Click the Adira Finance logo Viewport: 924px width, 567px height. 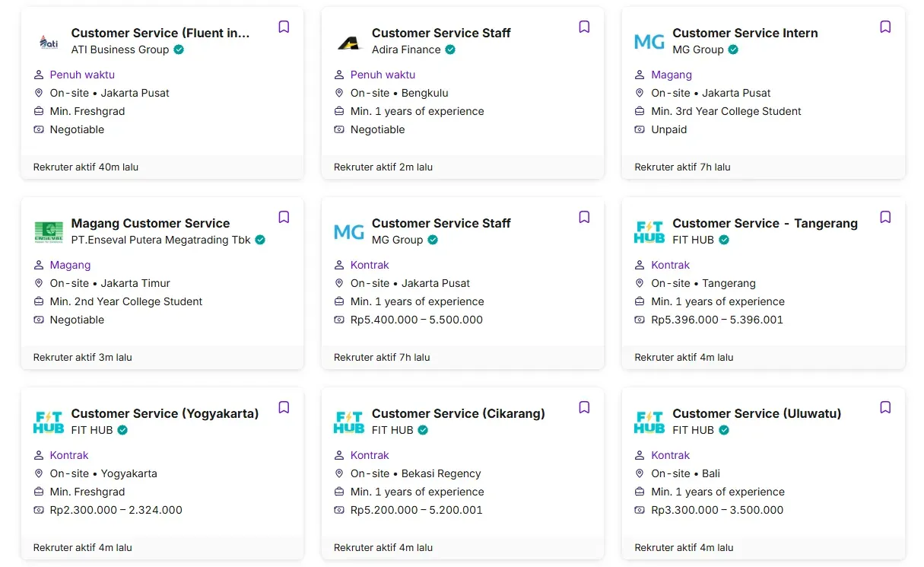(x=348, y=41)
